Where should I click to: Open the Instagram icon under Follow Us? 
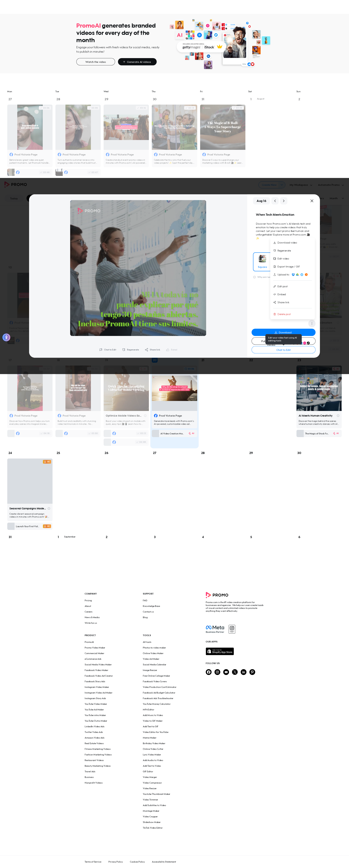pos(218,672)
